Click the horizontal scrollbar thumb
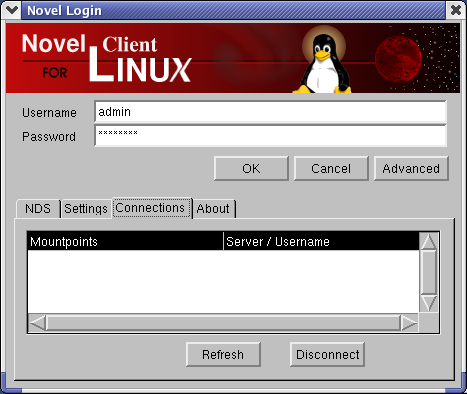The image size is (467, 394). coord(223,323)
